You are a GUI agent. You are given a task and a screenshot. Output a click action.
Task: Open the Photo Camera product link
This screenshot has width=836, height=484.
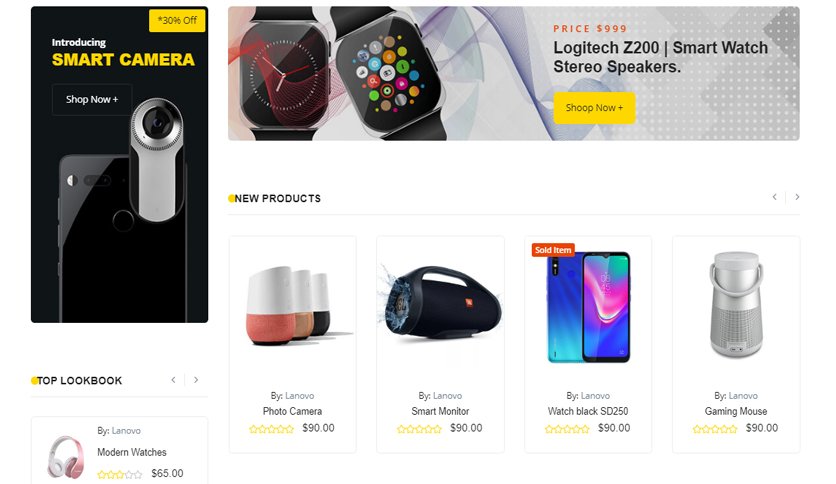pyautogui.click(x=292, y=412)
